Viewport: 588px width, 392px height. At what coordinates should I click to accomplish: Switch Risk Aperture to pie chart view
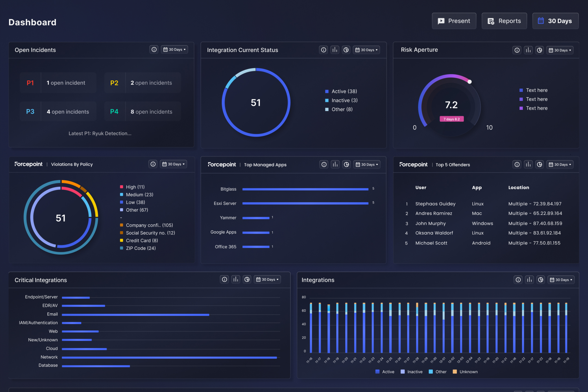[539, 50]
